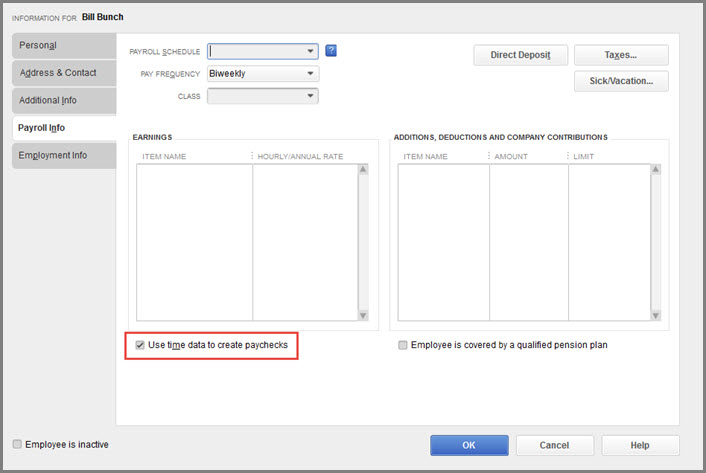
Task: Click the HOURLY/ANNUAL RATE column header
Action: click(300, 157)
